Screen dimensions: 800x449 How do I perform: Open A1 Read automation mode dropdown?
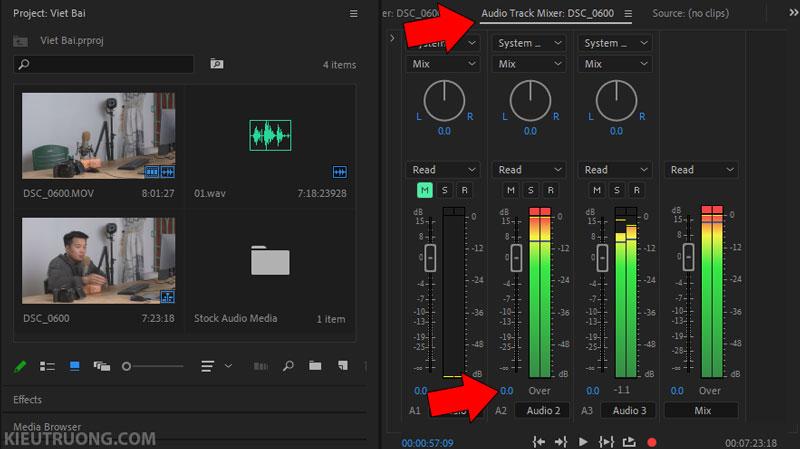point(443,169)
